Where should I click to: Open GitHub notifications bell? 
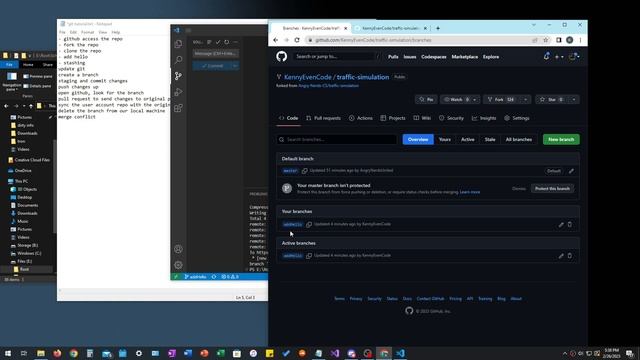tap(547, 57)
